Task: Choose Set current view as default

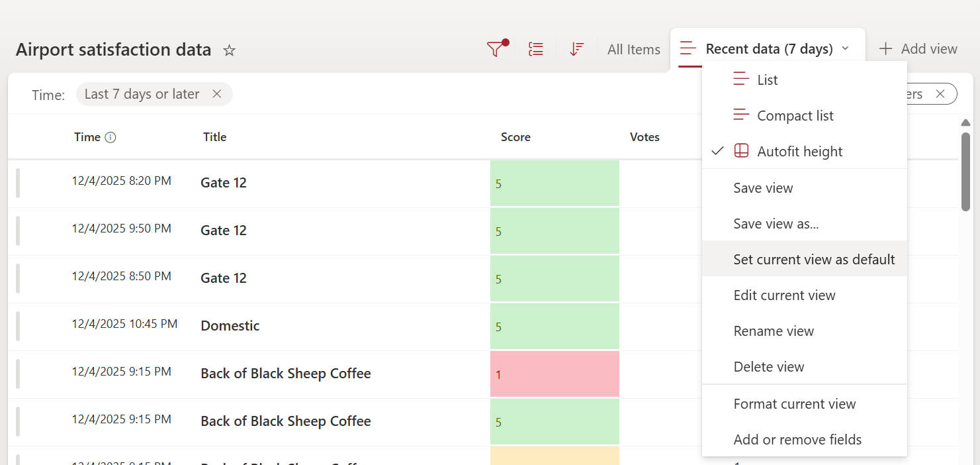Action: click(814, 259)
